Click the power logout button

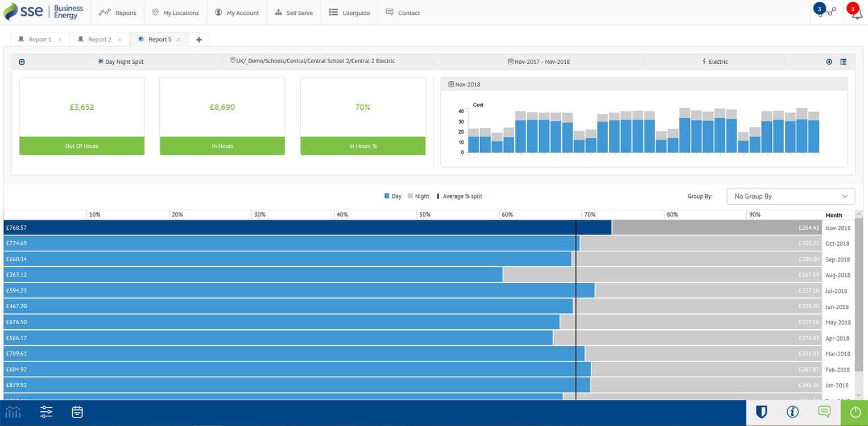point(854,413)
